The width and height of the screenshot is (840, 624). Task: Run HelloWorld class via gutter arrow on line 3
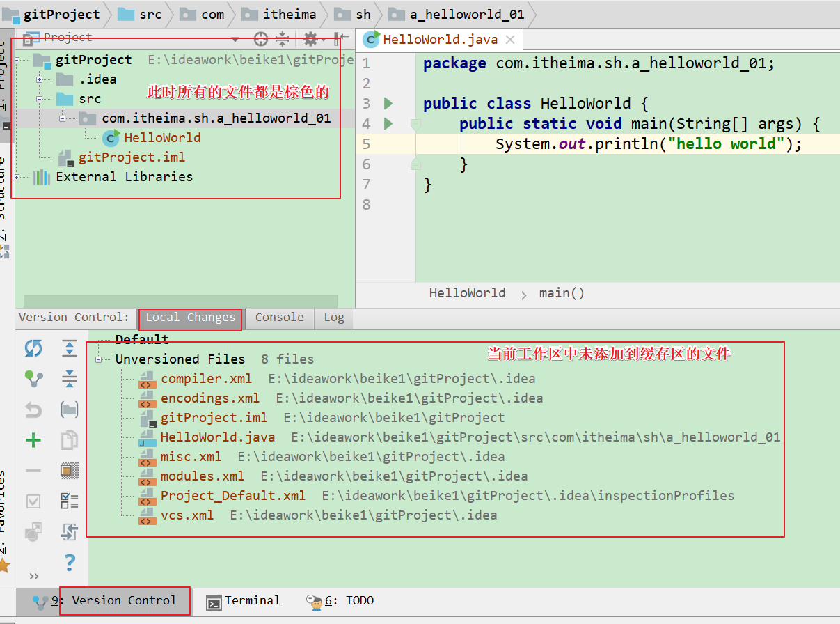coord(388,104)
